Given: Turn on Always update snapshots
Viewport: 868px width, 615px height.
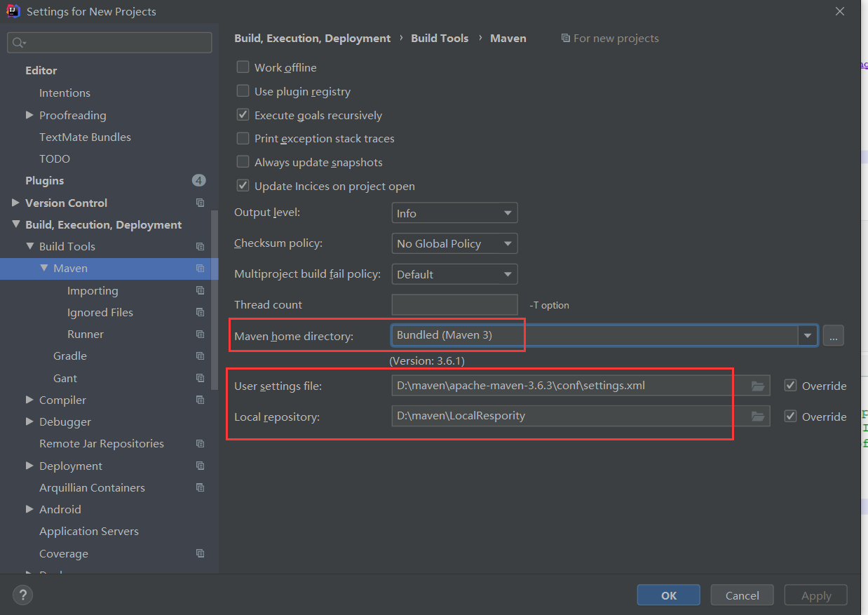Looking at the screenshot, I should (x=243, y=162).
